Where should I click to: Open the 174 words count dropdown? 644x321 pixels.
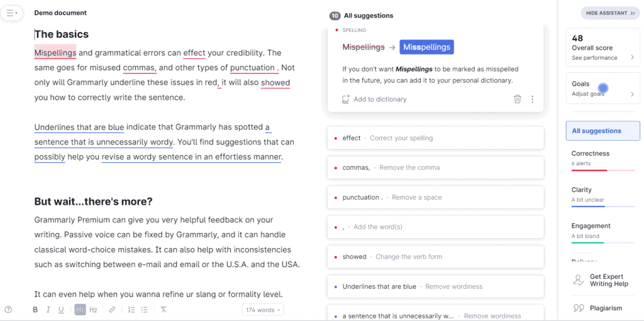tap(263, 310)
